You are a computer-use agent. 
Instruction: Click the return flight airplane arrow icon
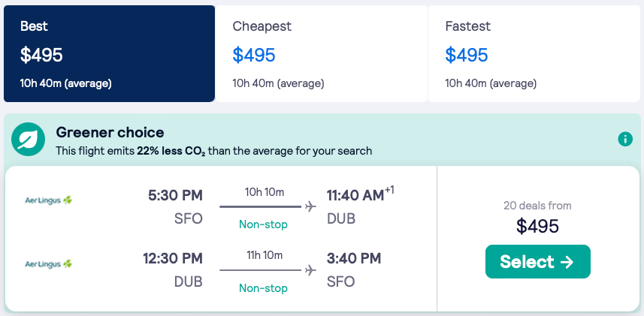click(x=311, y=270)
